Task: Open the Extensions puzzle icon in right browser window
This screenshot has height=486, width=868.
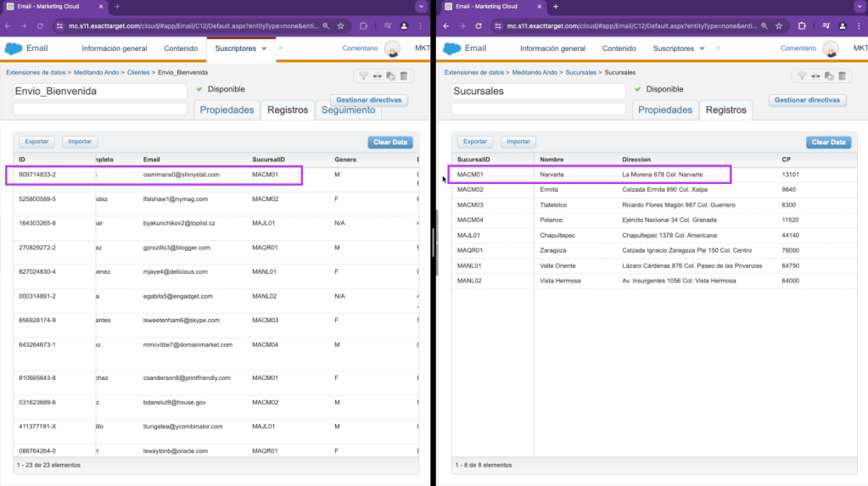Action: pyautogui.click(x=801, y=26)
